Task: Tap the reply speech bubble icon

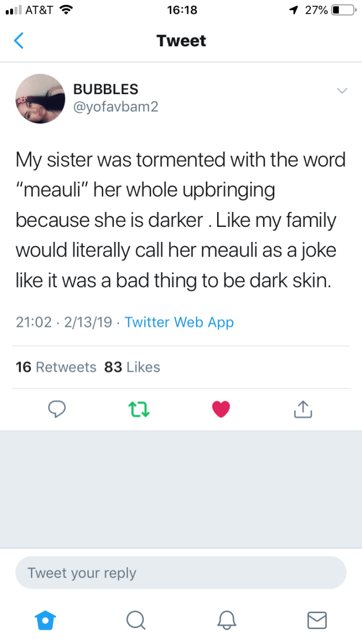Action: [56, 409]
